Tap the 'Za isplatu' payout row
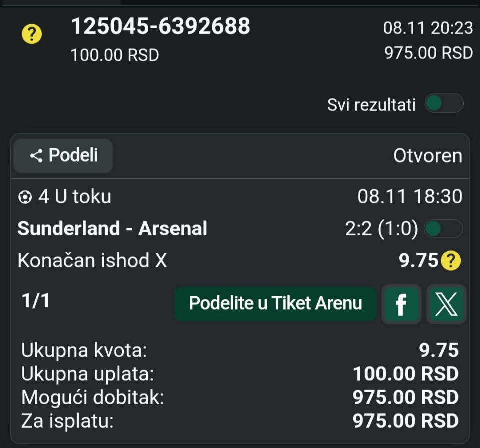Viewport: 480px width, 448px height. 240,420
